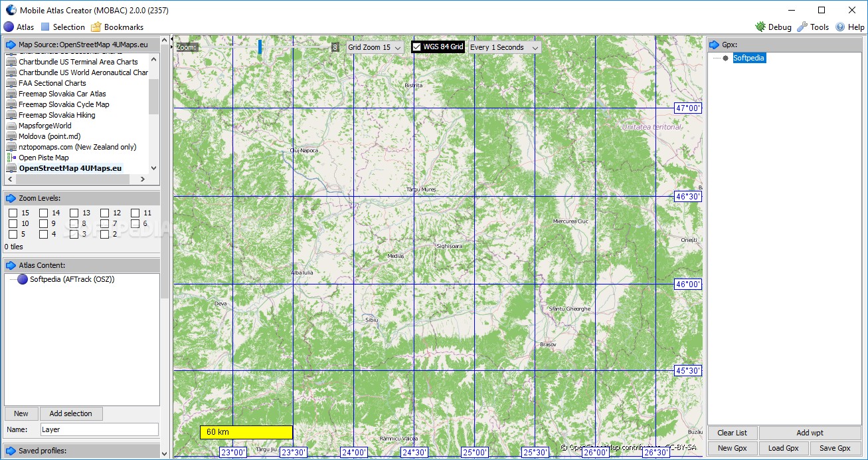This screenshot has width=868, height=460.
Task: Collapse the Map Source panel arrow
Action: [11, 45]
